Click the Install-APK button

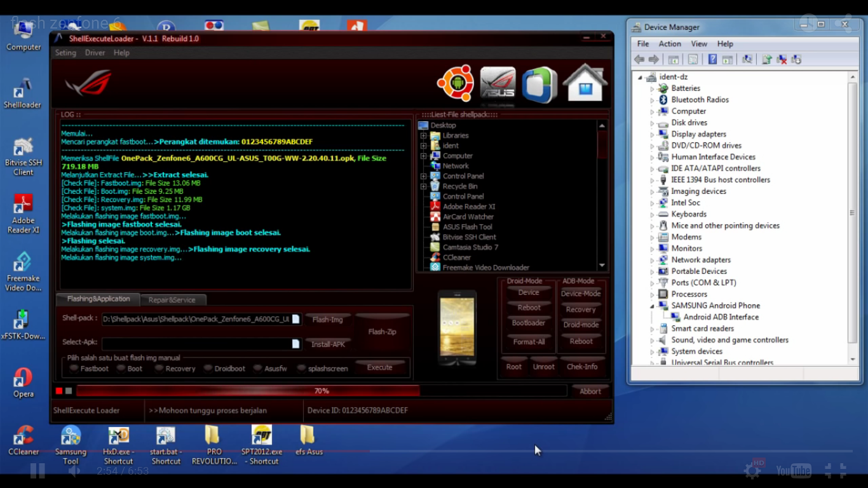click(x=328, y=344)
